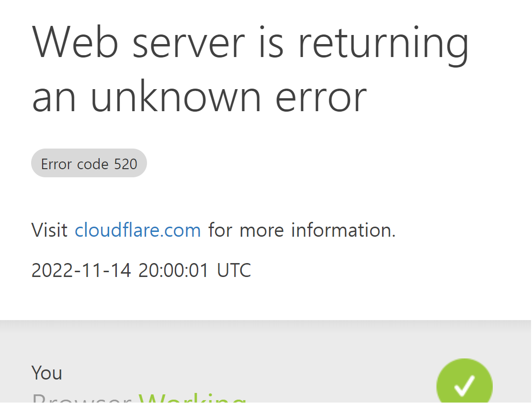Click the 'an unknown error' heading line
The width and height of the screenshot is (532, 403).
click(199, 97)
